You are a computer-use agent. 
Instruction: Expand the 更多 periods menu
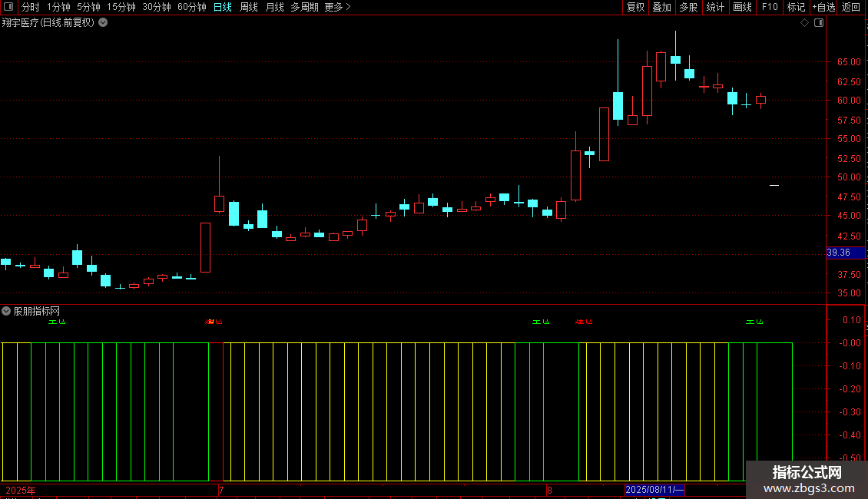click(338, 7)
